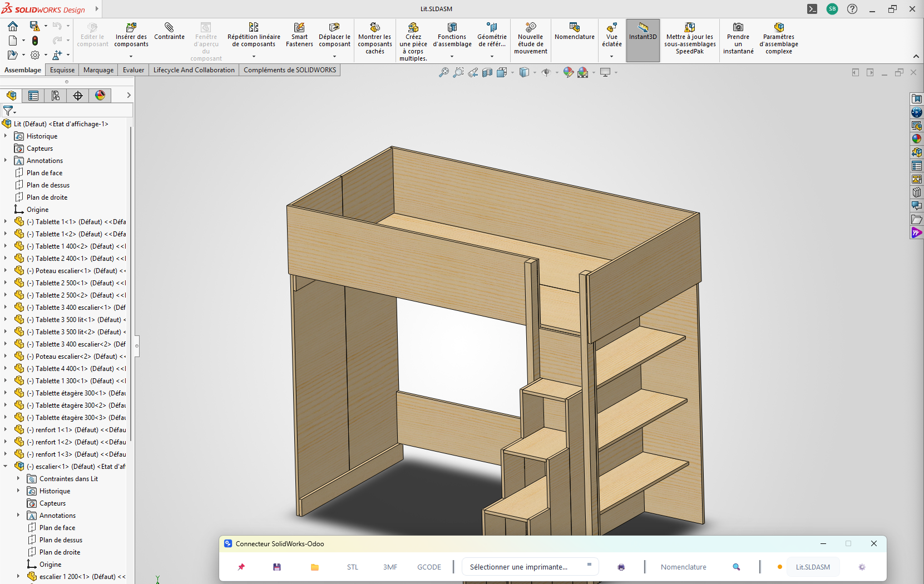Viewport: 924px width, 584px height.
Task: Click 3MF export button
Action: pyautogui.click(x=390, y=567)
